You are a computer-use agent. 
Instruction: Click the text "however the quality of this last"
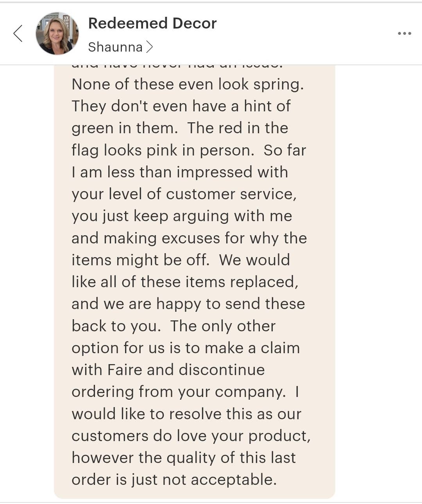click(184, 458)
